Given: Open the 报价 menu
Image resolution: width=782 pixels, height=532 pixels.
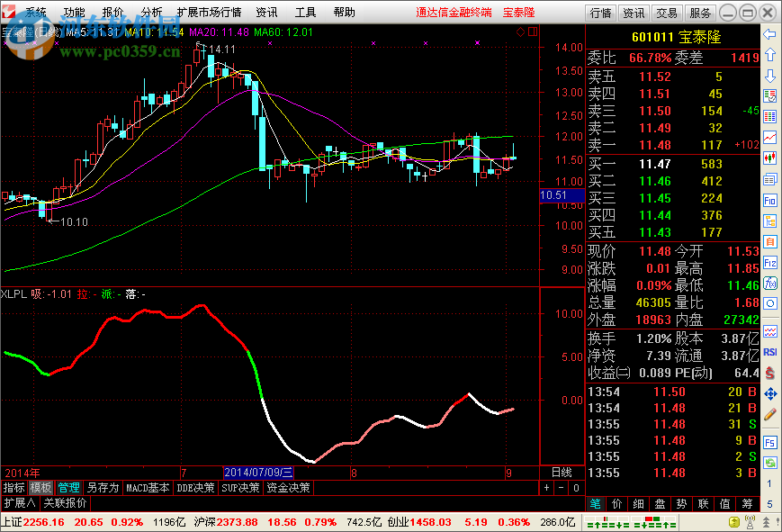Looking at the screenshot, I should pos(112,12).
